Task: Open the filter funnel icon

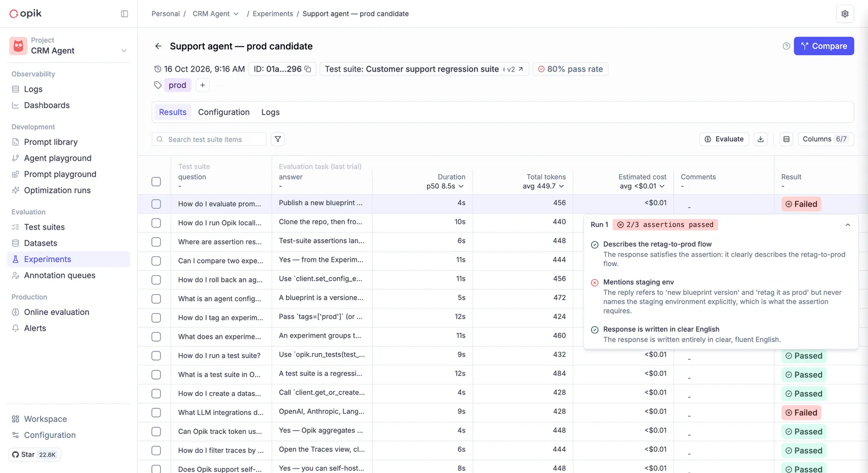Action: pos(278,139)
